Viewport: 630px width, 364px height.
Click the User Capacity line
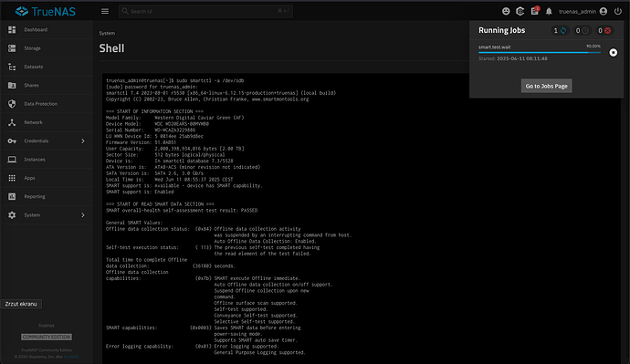tap(174, 149)
